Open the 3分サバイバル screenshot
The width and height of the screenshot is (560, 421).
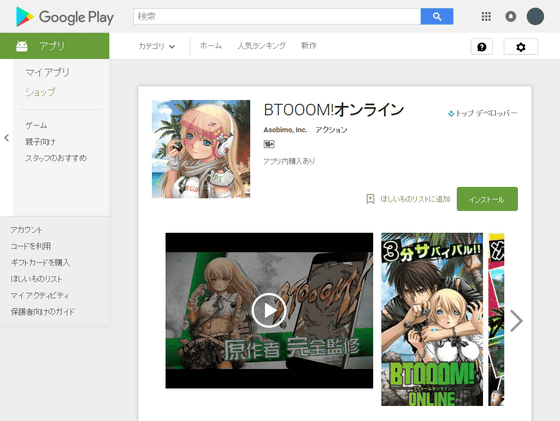(x=432, y=319)
